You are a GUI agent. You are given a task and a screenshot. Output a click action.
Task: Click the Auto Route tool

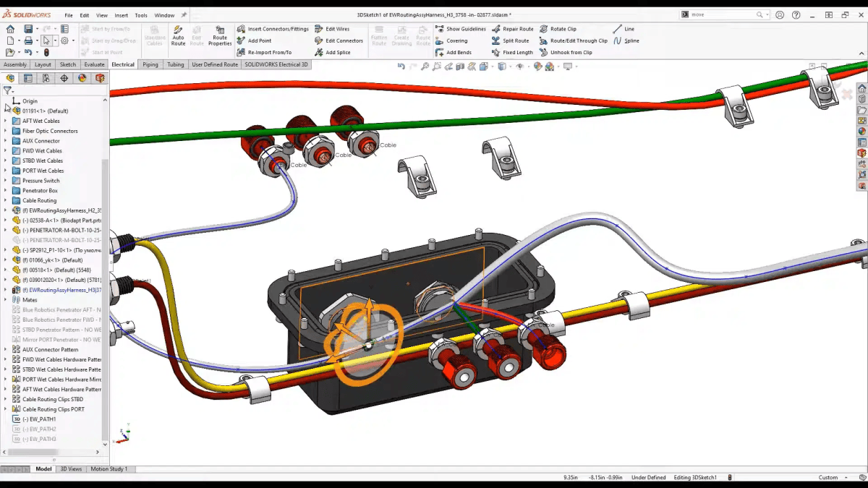point(178,36)
